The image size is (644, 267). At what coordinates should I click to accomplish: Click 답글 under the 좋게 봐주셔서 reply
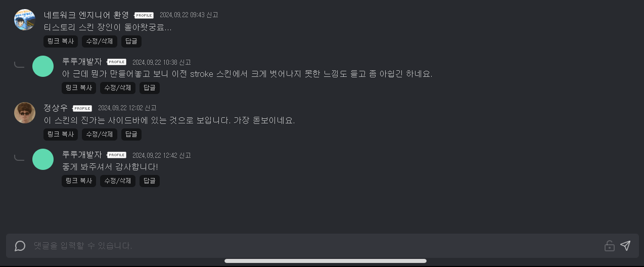(x=150, y=181)
